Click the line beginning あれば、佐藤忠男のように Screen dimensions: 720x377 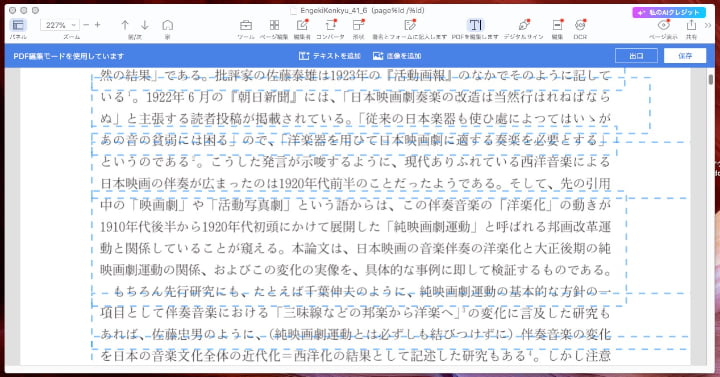tap(355, 334)
